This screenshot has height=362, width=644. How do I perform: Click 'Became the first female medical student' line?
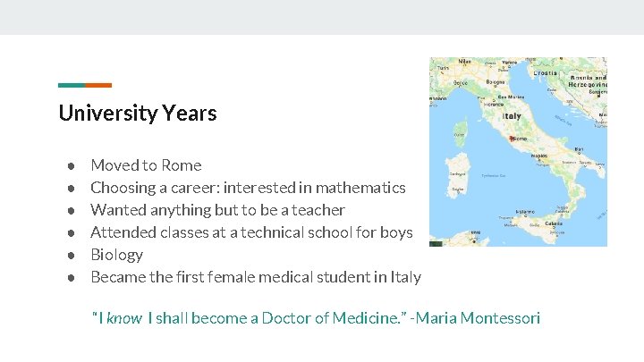click(256, 277)
